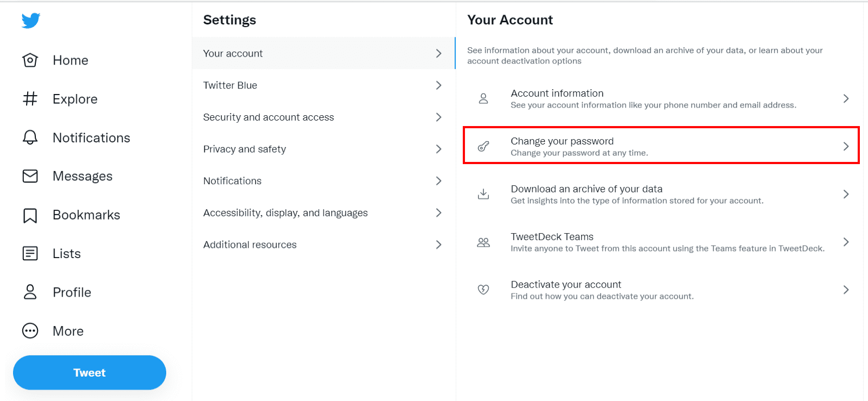Click the blue Tweet button
868x401 pixels.
click(x=90, y=373)
